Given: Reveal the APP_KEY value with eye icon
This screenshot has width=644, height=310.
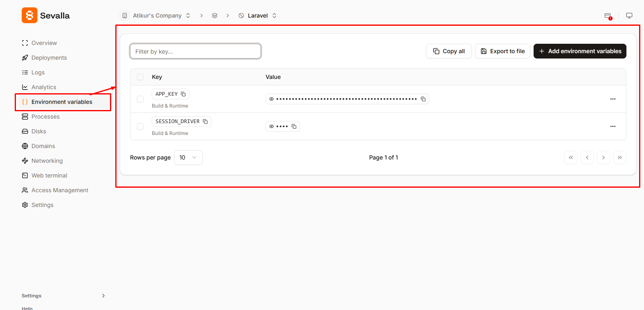Looking at the screenshot, I should point(272,99).
